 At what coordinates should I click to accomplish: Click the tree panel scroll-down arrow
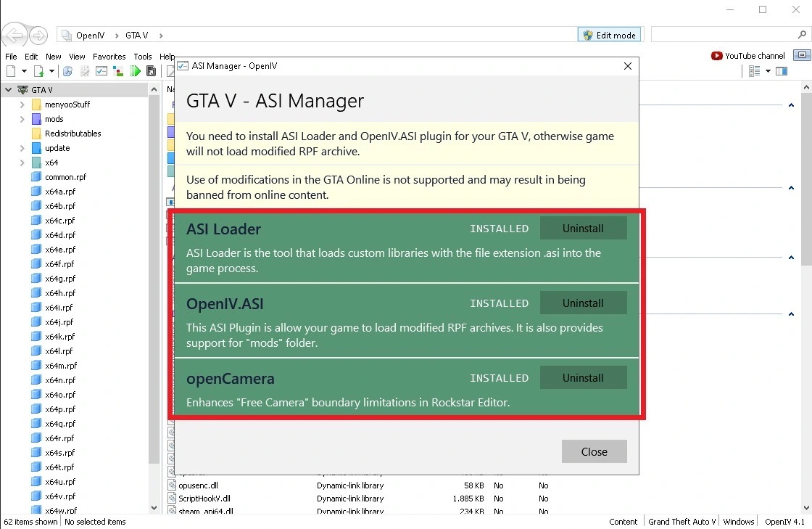point(154,508)
